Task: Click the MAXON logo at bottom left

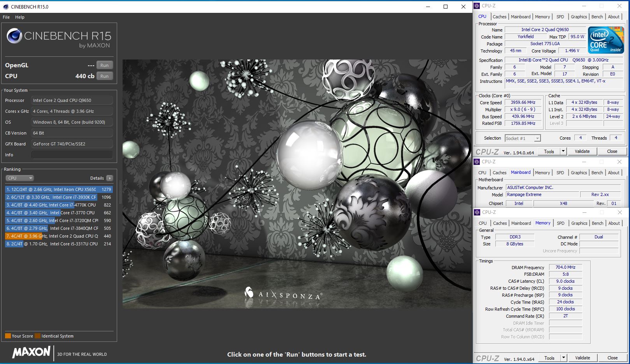Action: click(31, 352)
